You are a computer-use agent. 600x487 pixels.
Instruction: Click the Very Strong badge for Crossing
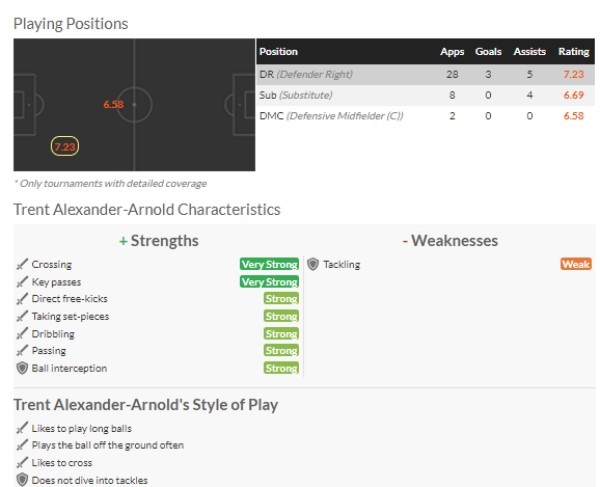pos(269,265)
